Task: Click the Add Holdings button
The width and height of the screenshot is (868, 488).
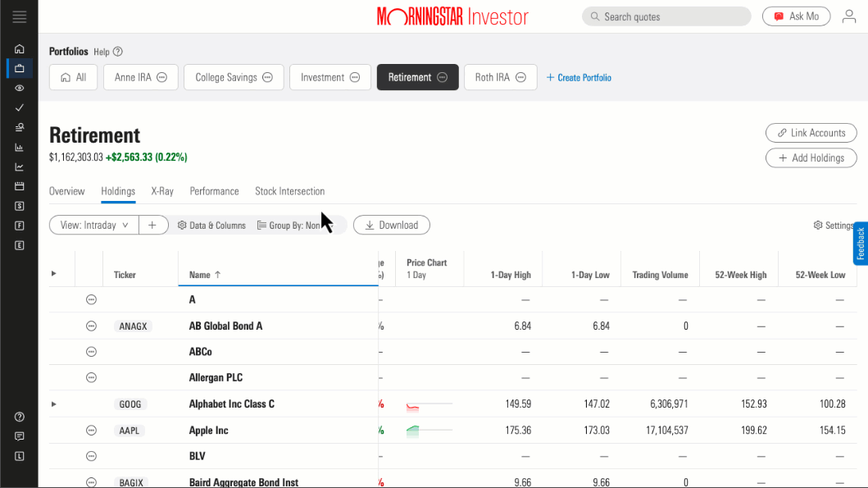Action: click(811, 157)
